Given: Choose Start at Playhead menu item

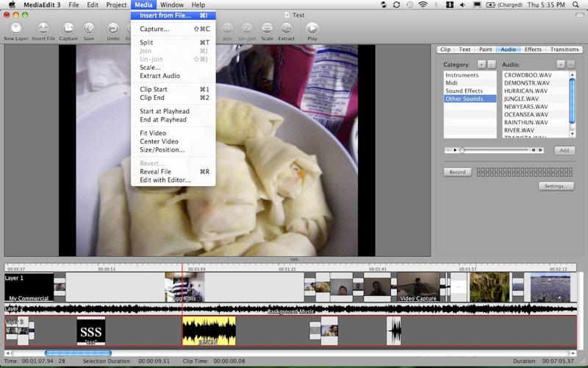Looking at the screenshot, I should click(x=173, y=111).
